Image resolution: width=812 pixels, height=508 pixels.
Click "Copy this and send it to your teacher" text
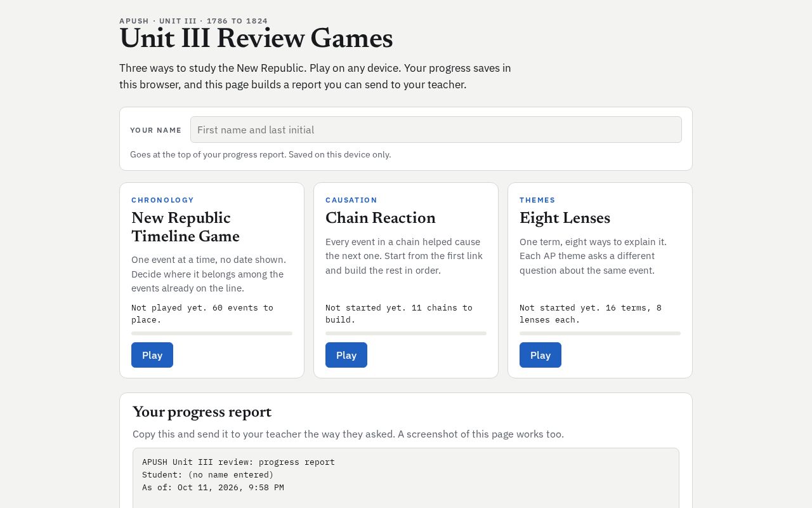coord(348,434)
